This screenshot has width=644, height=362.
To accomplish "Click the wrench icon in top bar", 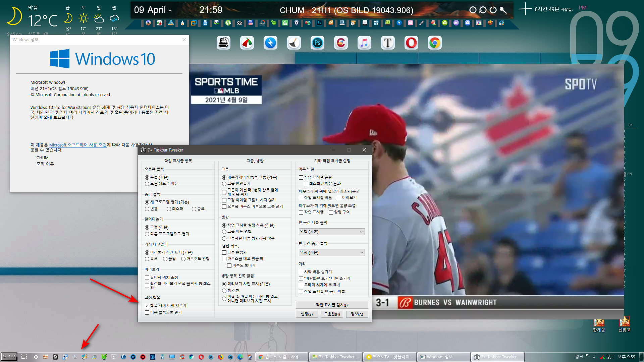I will coord(503,10).
